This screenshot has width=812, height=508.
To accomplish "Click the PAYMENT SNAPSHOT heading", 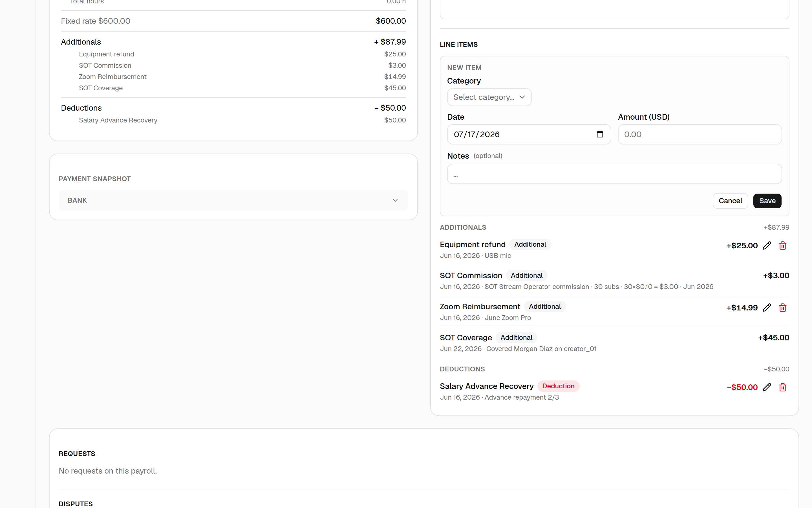I will click(95, 179).
